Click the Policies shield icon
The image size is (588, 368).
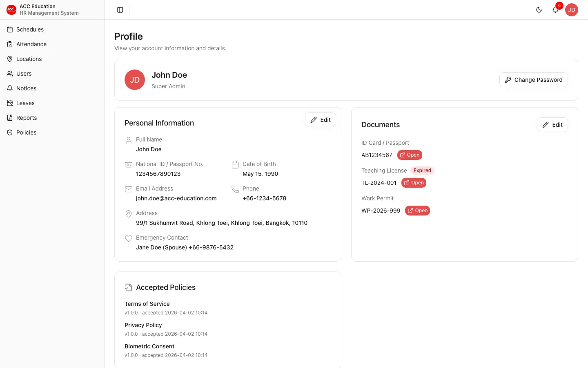10,132
